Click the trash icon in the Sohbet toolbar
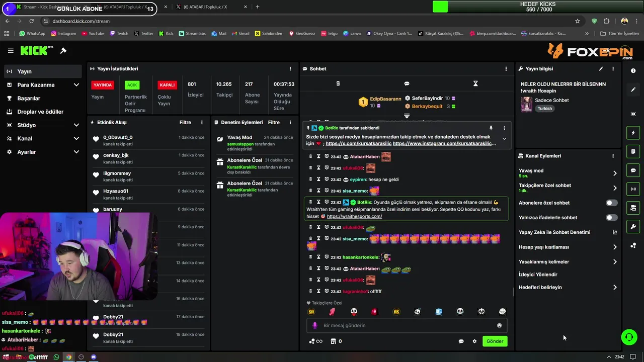 click(338, 83)
